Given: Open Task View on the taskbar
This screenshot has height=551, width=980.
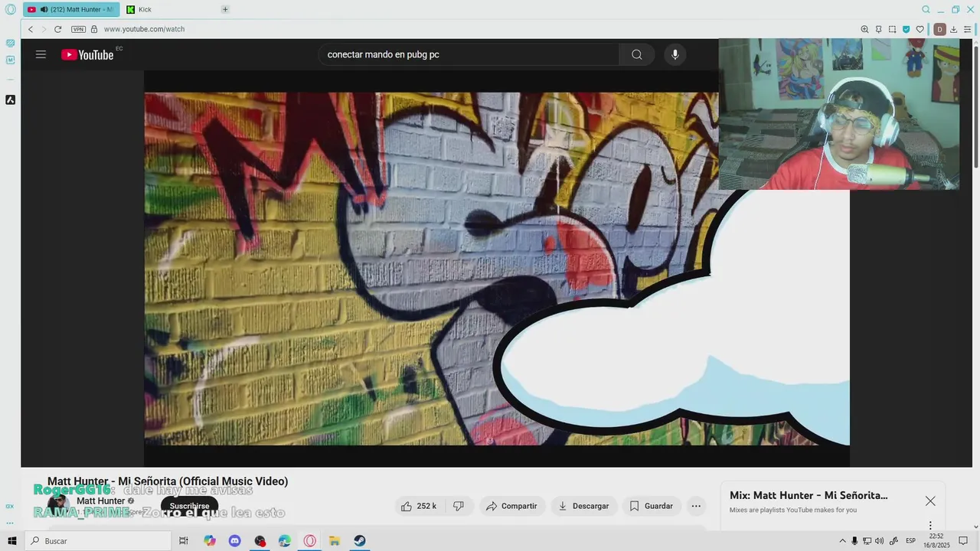Looking at the screenshot, I should (184, 541).
